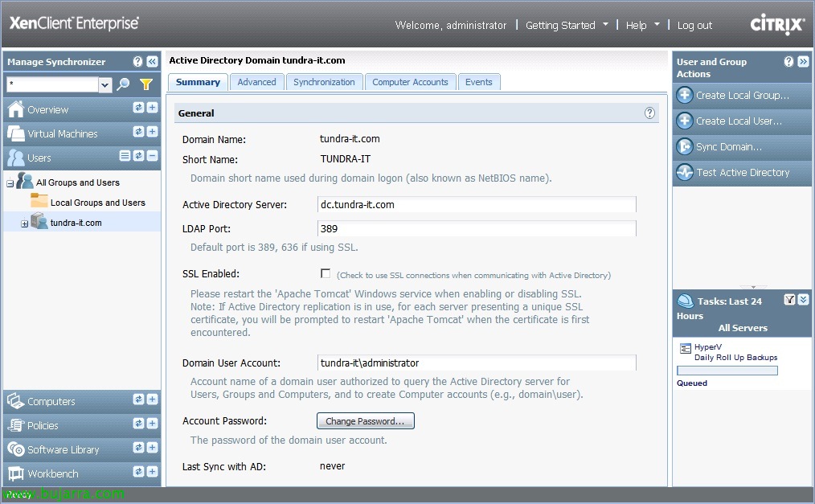The height and width of the screenshot is (504, 815).
Task: Refresh the Computers section
Action: click(138, 399)
